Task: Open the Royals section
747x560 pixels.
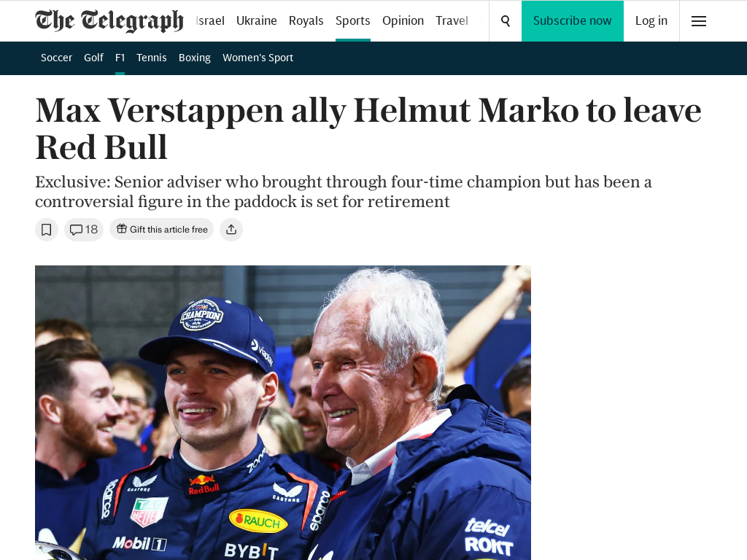Action: point(306,20)
